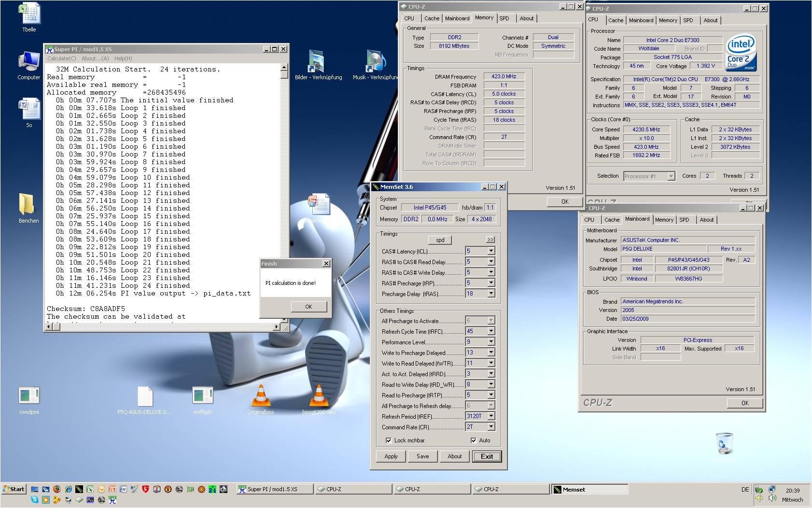Screen dimensions: 812x508
Task: Open the Precharge Delay (tRAS) dropdown
Action: point(491,294)
